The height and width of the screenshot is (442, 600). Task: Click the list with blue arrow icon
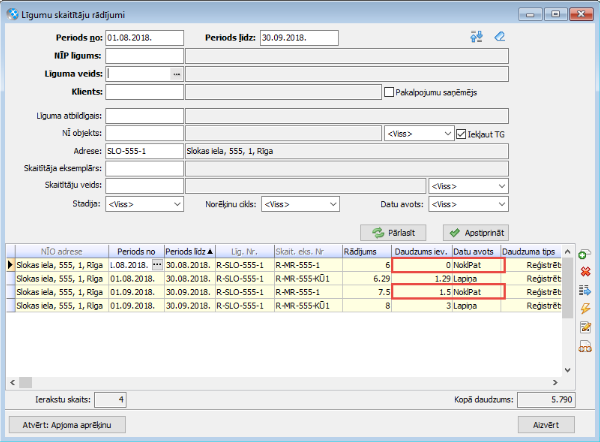click(584, 290)
